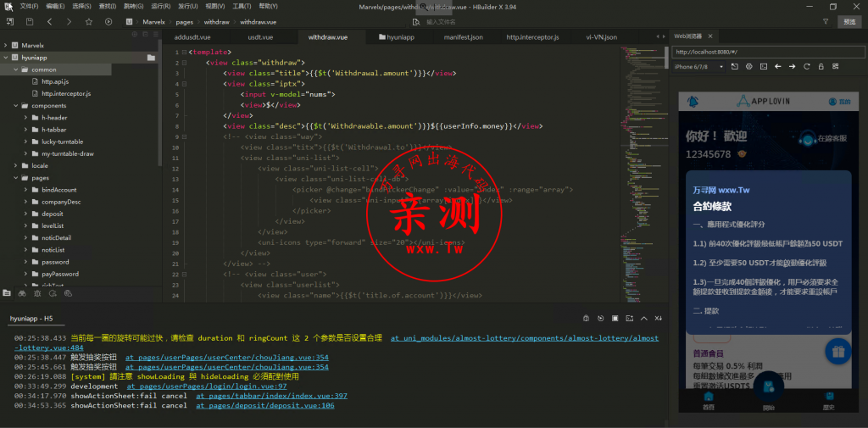Click the browser lock icon
The height and width of the screenshot is (428, 868).
pyautogui.click(x=821, y=66)
